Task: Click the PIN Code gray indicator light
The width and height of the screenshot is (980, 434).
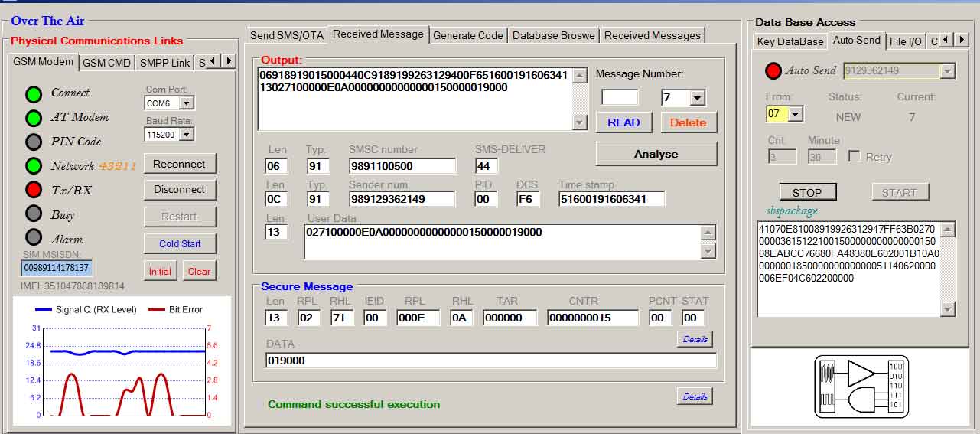Action: pyautogui.click(x=34, y=142)
